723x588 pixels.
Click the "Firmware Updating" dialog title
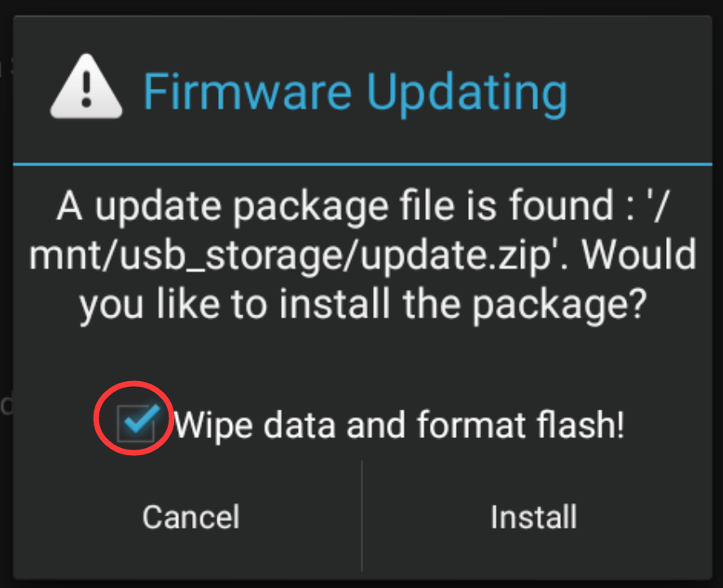354,92
